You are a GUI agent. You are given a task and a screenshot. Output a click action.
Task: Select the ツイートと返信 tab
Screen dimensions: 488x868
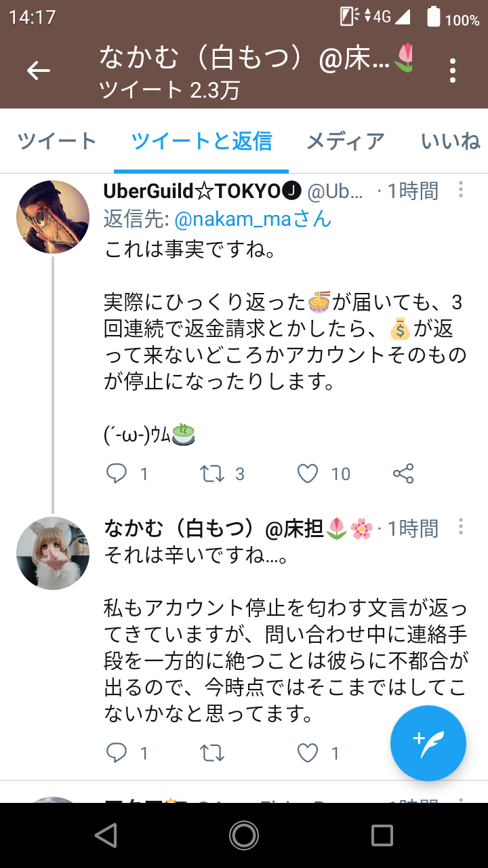click(x=201, y=141)
